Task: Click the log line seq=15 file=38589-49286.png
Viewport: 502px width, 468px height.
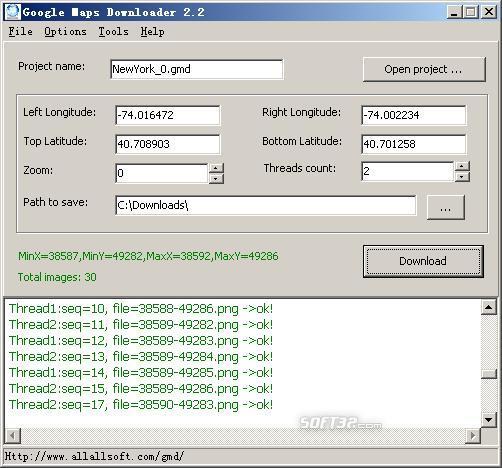Action: tap(141, 389)
